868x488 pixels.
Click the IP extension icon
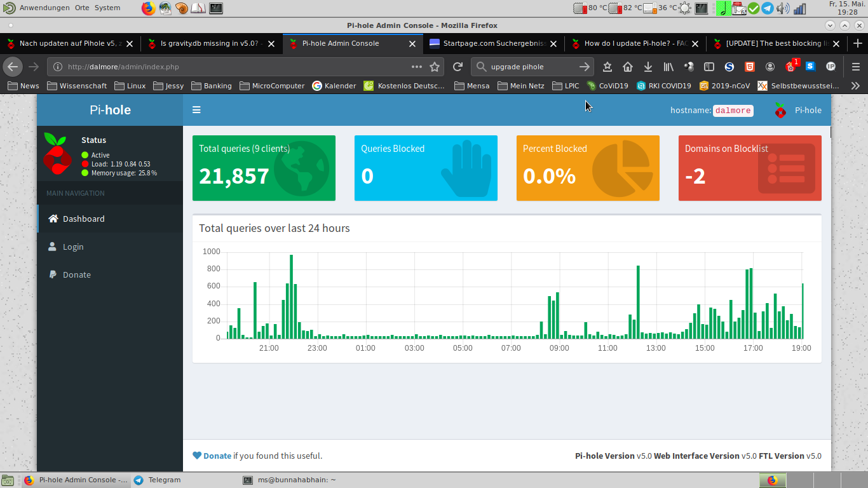(831, 67)
